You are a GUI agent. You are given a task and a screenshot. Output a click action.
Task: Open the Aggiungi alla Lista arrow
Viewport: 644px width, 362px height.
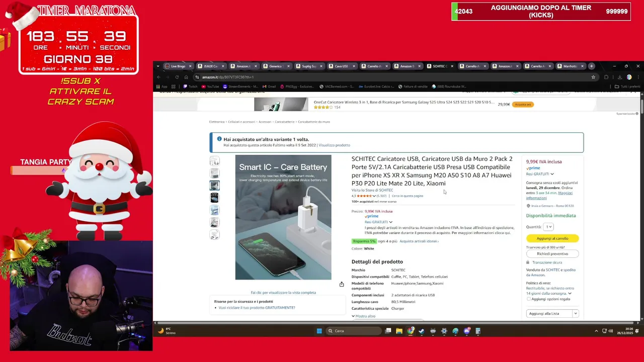pyautogui.click(x=575, y=314)
